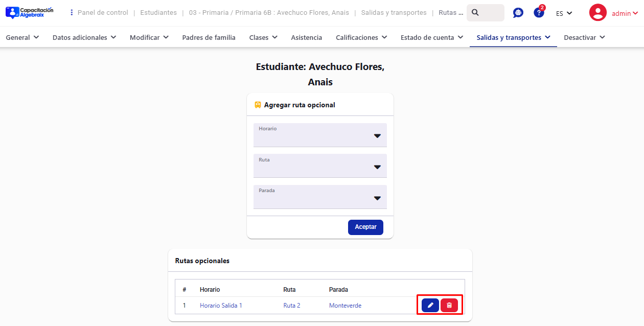Click the red admin user avatar
644x326 pixels.
click(597, 13)
